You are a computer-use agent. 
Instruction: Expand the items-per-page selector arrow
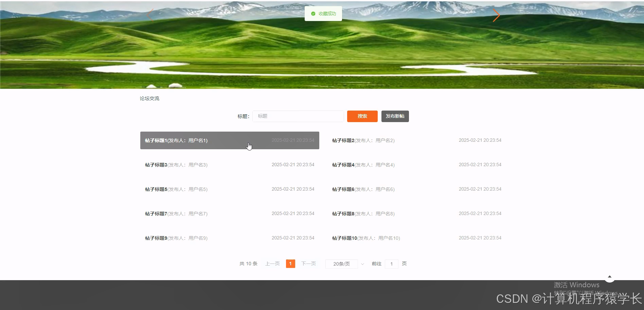[x=362, y=264]
